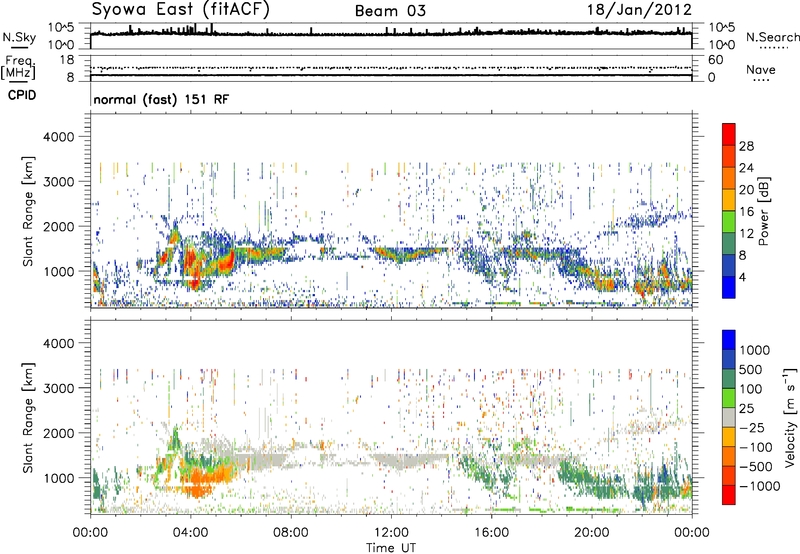
Task: Select 'Slant Range [km]' label of velocity panel
Action: click(x=28, y=418)
